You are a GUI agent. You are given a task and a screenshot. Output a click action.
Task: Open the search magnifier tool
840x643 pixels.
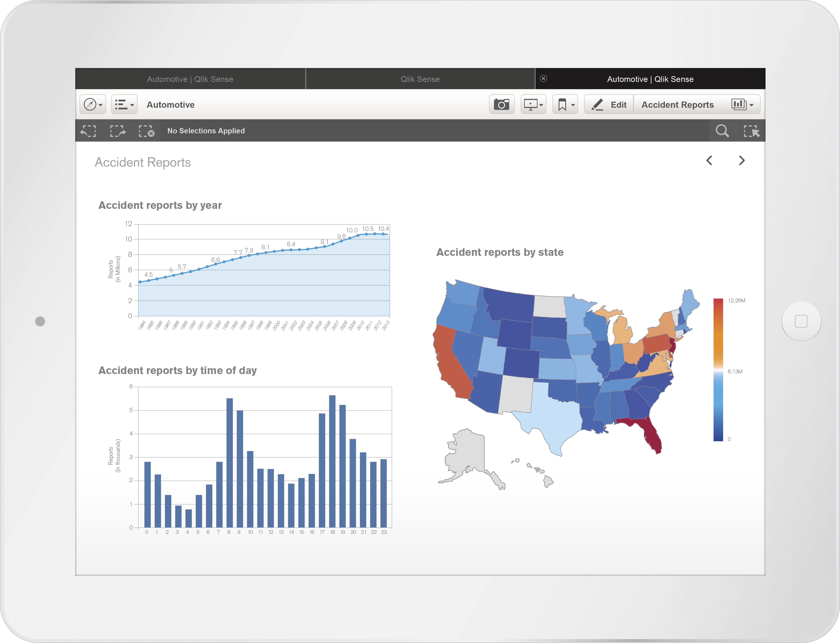coord(722,131)
